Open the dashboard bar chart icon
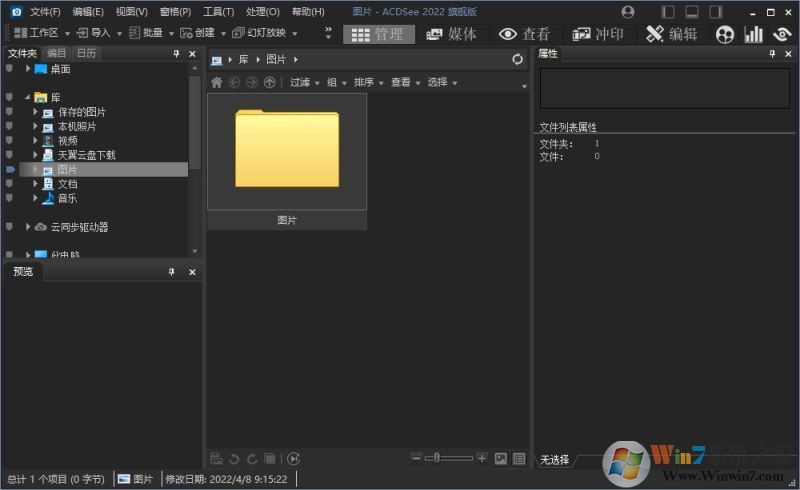Screen dimensions: 800x490 753,34
